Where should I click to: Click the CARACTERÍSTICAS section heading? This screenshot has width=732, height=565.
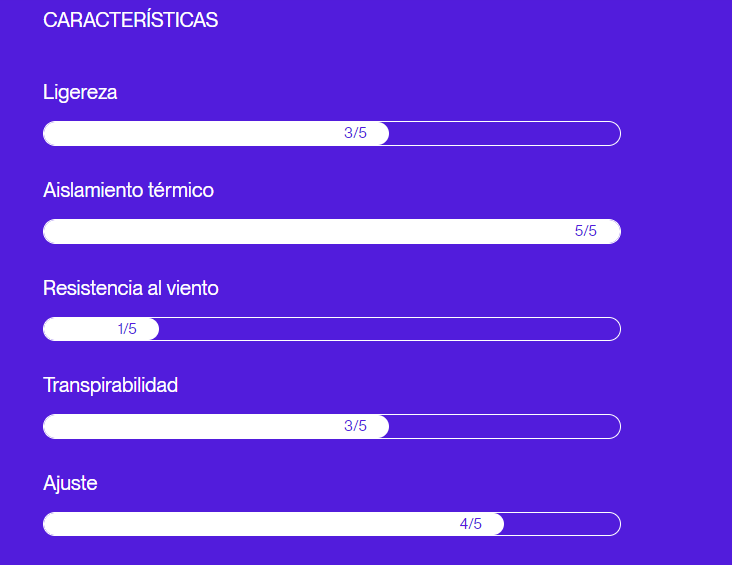(130, 20)
